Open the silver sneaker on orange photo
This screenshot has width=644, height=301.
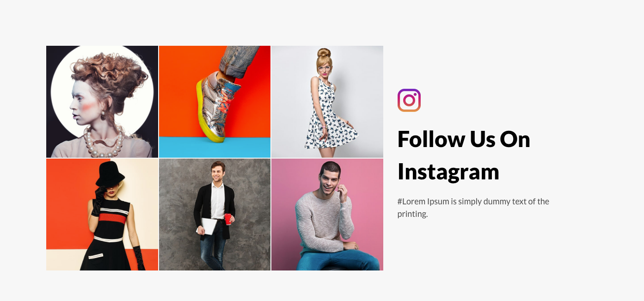pyautogui.click(x=215, y=102)
